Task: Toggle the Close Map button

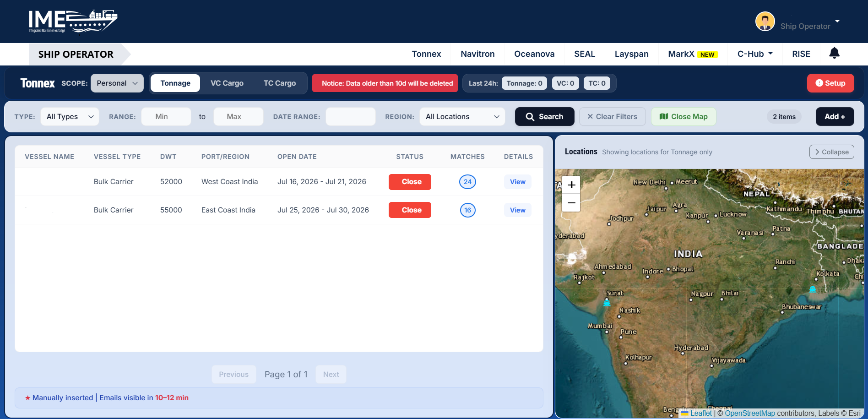Action: [x=684, y=117]
